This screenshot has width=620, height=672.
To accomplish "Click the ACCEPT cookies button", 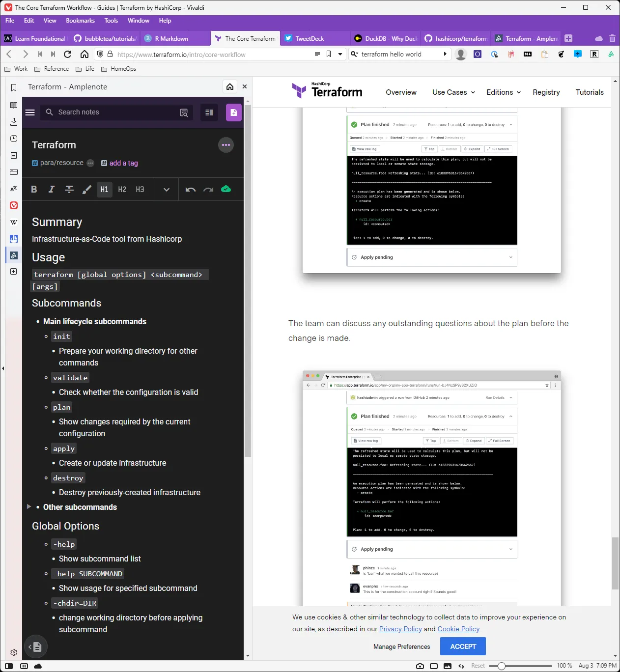I will coord(462,646).
